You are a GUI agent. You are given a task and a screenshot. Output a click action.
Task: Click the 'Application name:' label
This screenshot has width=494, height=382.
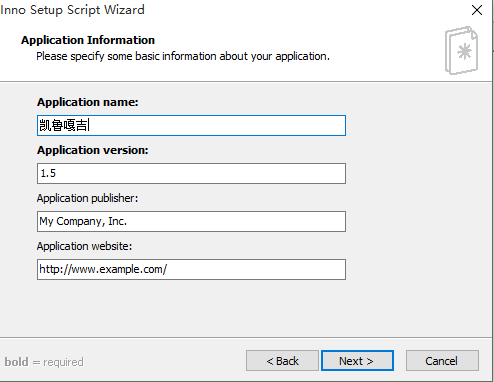point(88,102)
